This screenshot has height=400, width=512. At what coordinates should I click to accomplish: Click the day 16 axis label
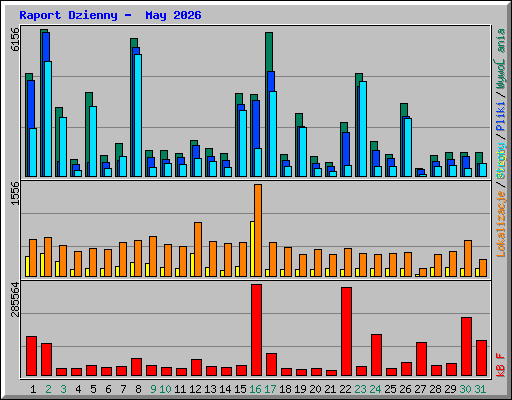pos(255,389)
